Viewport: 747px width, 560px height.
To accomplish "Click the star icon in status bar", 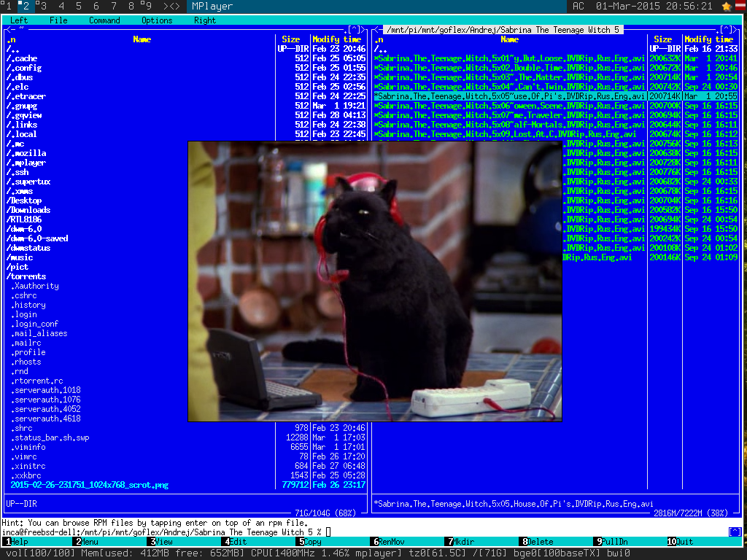I will point(727,6).
